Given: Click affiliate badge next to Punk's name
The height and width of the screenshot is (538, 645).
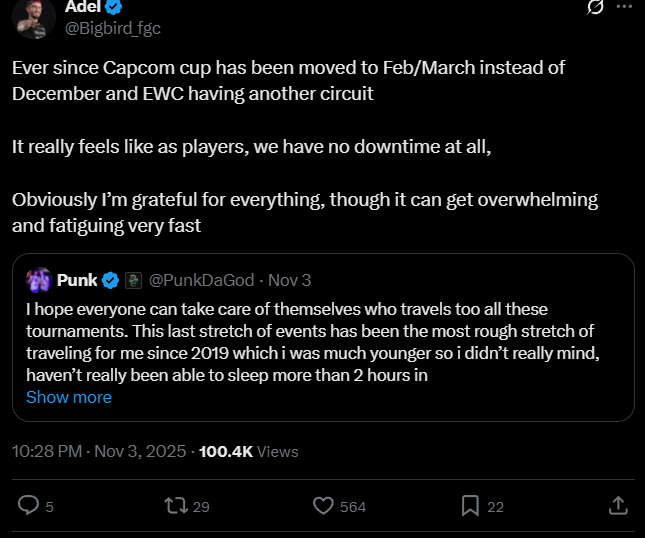Looking at the screenshot, I should (133, 281).
